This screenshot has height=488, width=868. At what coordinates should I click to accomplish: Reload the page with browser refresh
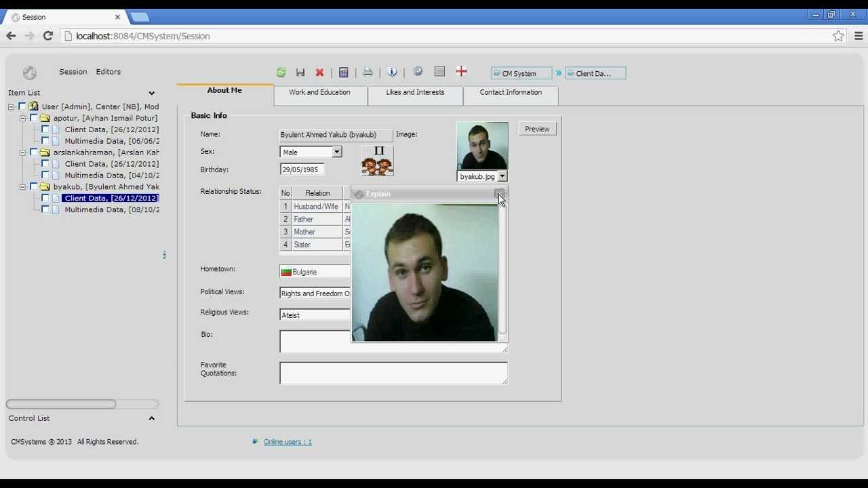[47, 36]
